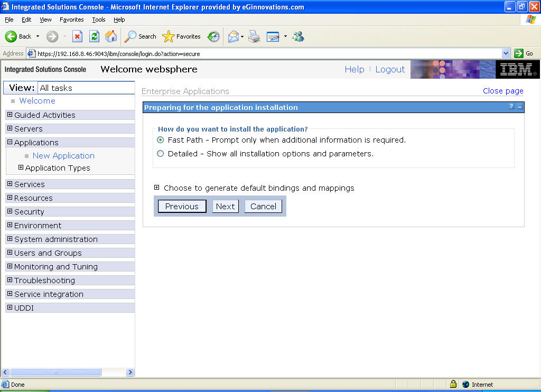The height and width of the screenshot is (392, 541).
Task: Click the Search magnifier icon
Action: 130,36
